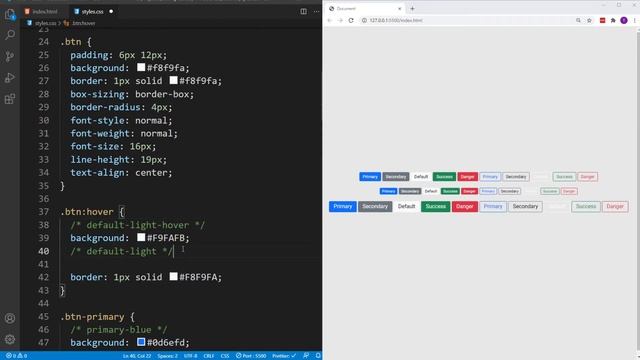Image resolution: width=640 pixels, height=360 pixels.
Task: Click the errors and warnings status indicator
Action: (x=17, y=356)
